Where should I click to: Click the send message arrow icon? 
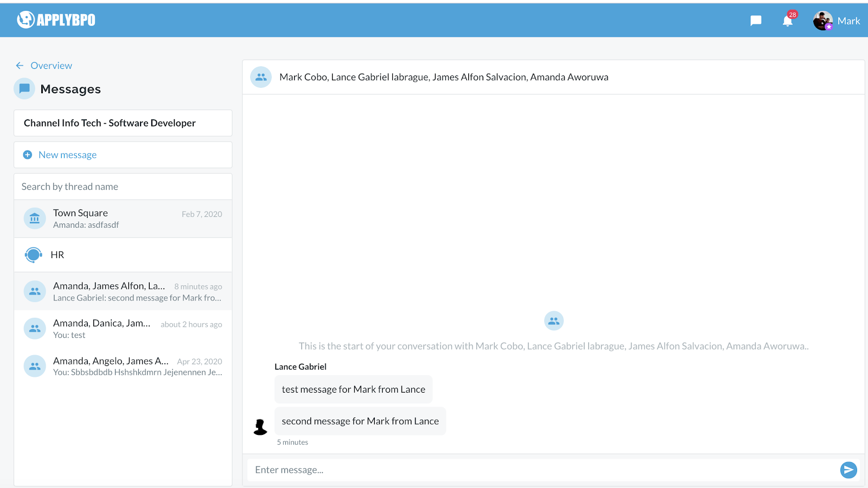tap(848, 470)
